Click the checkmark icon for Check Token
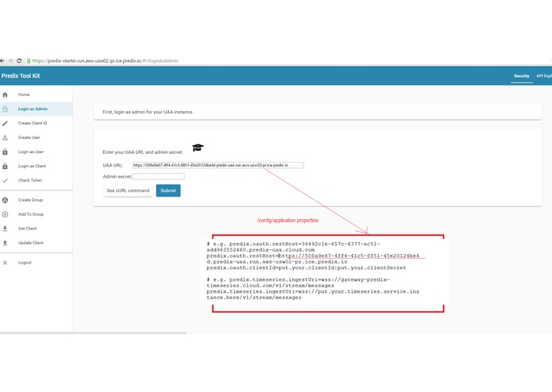 (5, 180)
